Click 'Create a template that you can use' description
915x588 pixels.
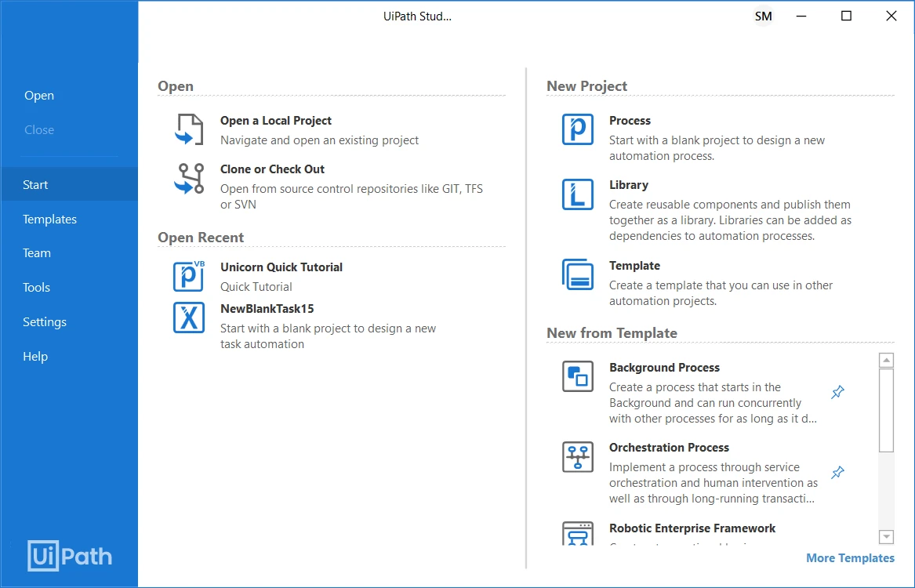pos(721,293)
